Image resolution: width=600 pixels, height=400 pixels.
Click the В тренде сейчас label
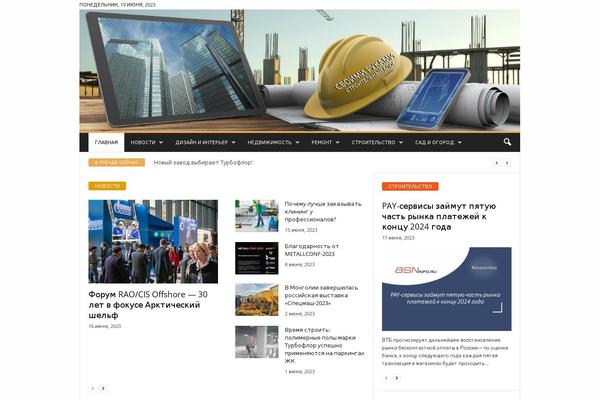coord(116,163)
